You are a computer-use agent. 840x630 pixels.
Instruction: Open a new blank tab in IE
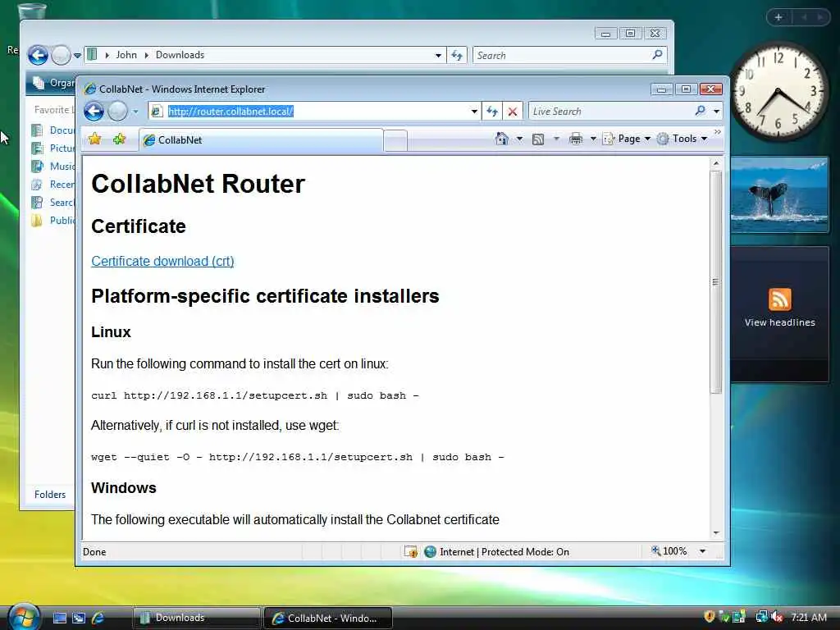pos(395,141)
